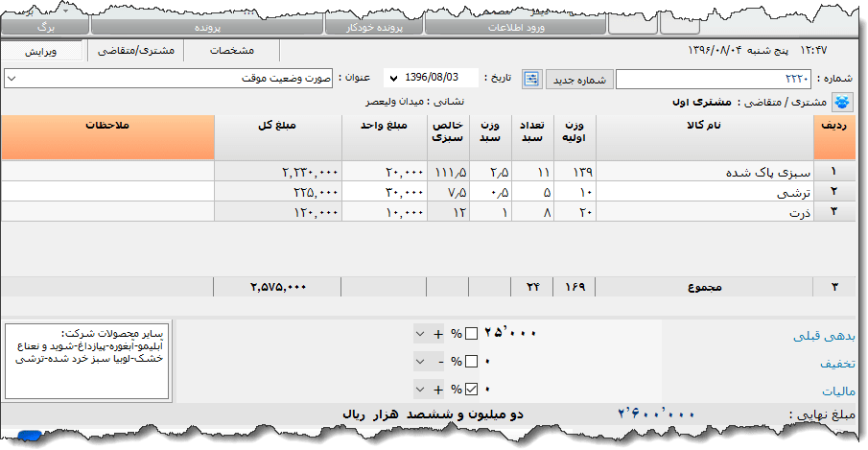Image resolution: width=868 pixels, height=450 pixels.
Task: Click total amount cell ۱۲۰,۰۰۰
Action: point(278,212)
